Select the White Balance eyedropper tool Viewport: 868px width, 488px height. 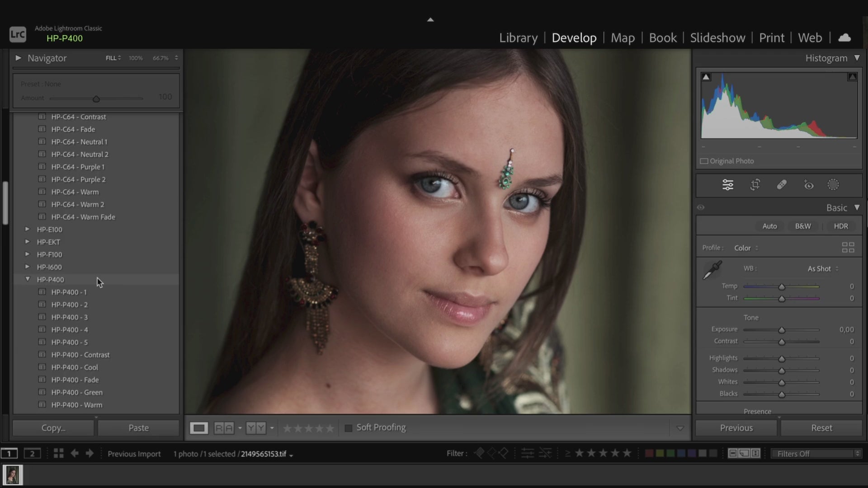pos(712,270)
